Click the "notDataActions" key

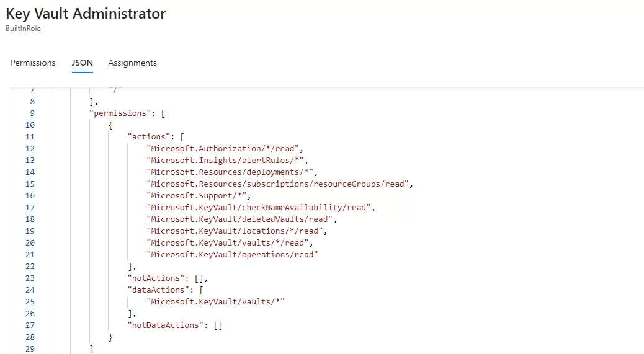click(x=168, y=325)
